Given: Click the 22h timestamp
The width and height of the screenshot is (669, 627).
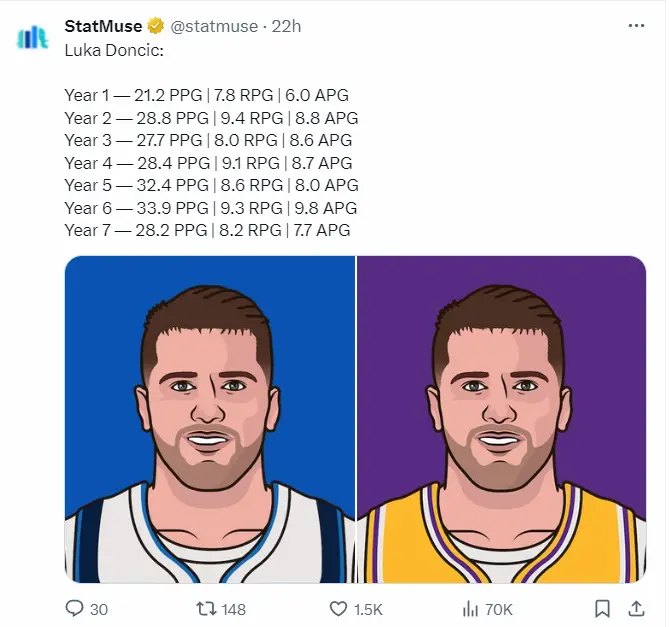Looking at the screenshot, I should (287, 25).
